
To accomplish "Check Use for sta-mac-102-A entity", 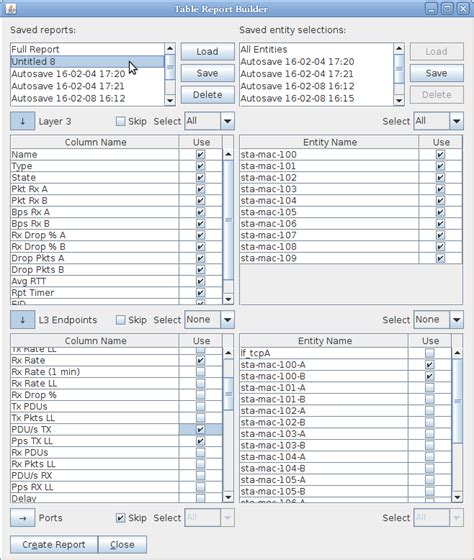I will click(x=430, y=411).
